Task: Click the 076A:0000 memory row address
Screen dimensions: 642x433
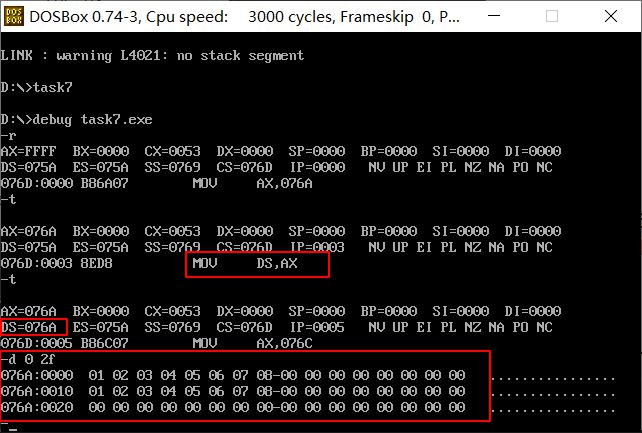Action: click(37, 375)
